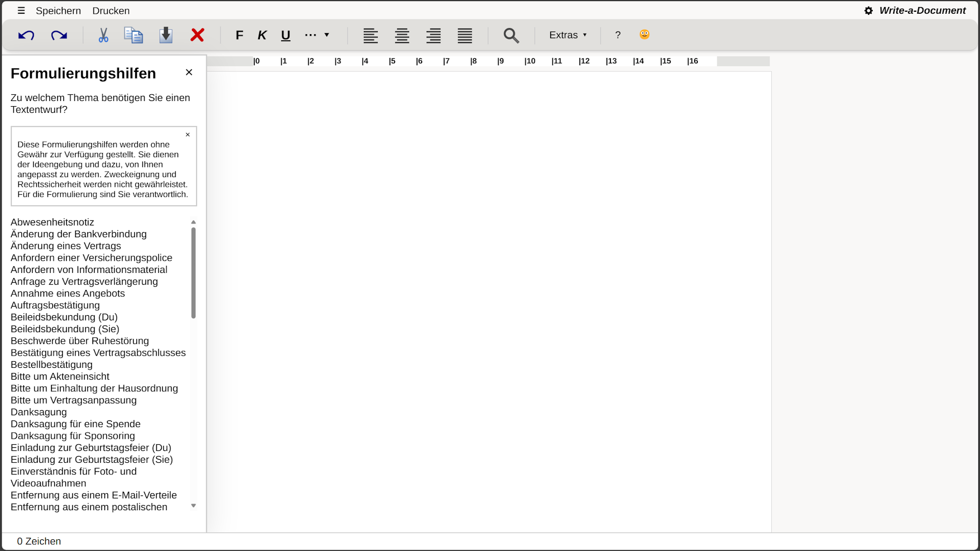Dismiss the disclaimer notice box
The image size is (980, 551).
188,135
